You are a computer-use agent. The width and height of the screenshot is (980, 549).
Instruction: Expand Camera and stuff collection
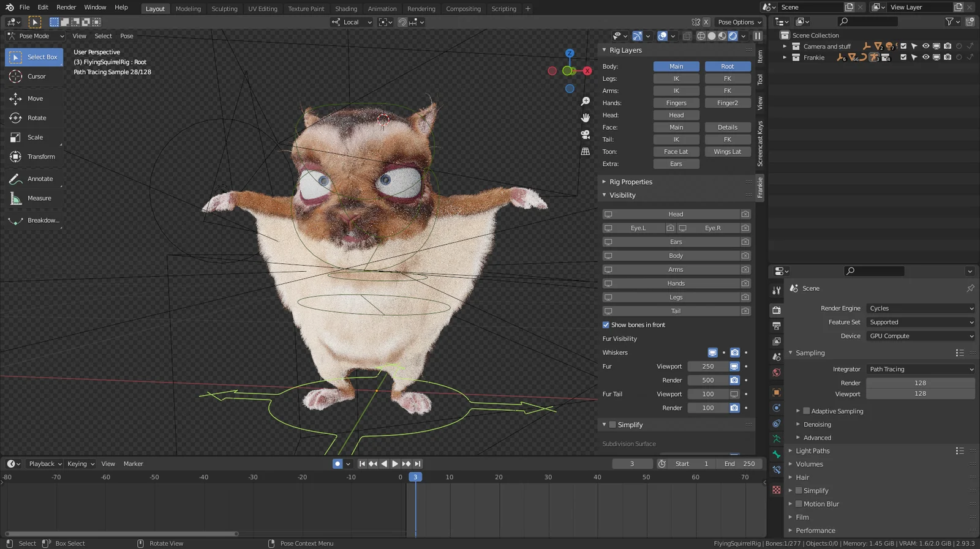click(785, 47)
